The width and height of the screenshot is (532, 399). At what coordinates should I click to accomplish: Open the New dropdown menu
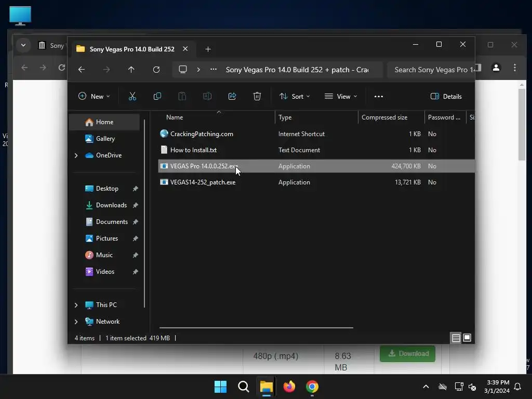(94, 96)
